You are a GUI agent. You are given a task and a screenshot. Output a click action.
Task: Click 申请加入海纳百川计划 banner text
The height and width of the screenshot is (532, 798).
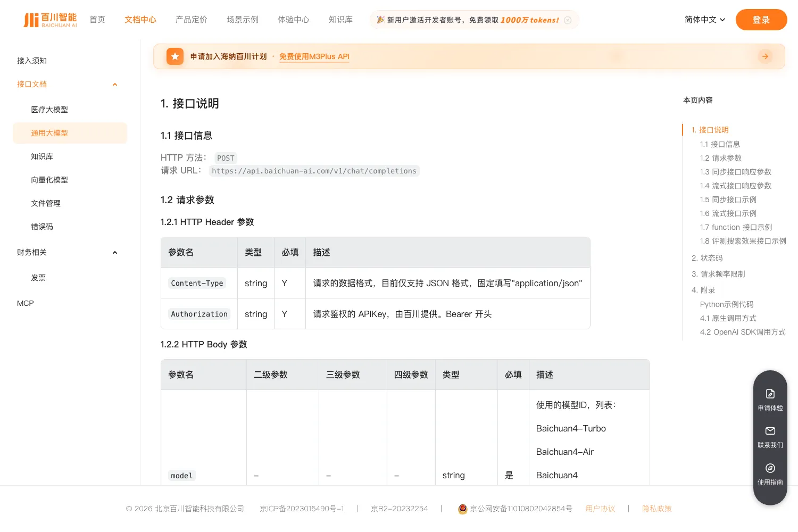tap(228, 56)
